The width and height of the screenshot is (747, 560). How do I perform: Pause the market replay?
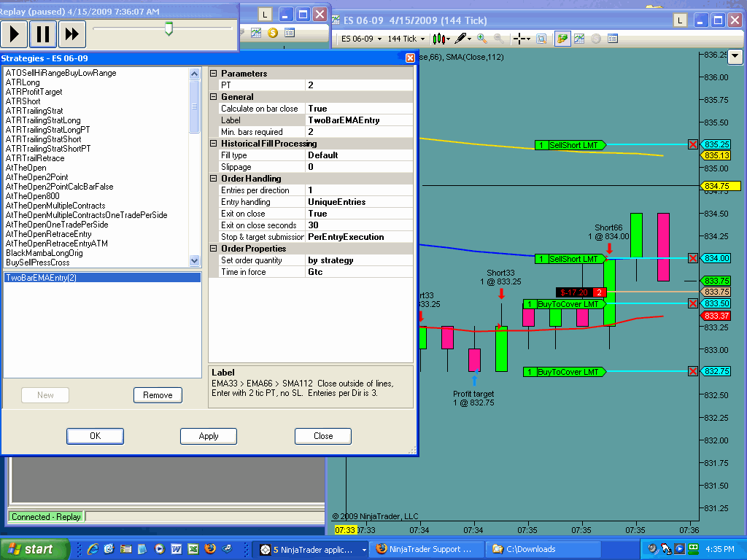(43, 34)
